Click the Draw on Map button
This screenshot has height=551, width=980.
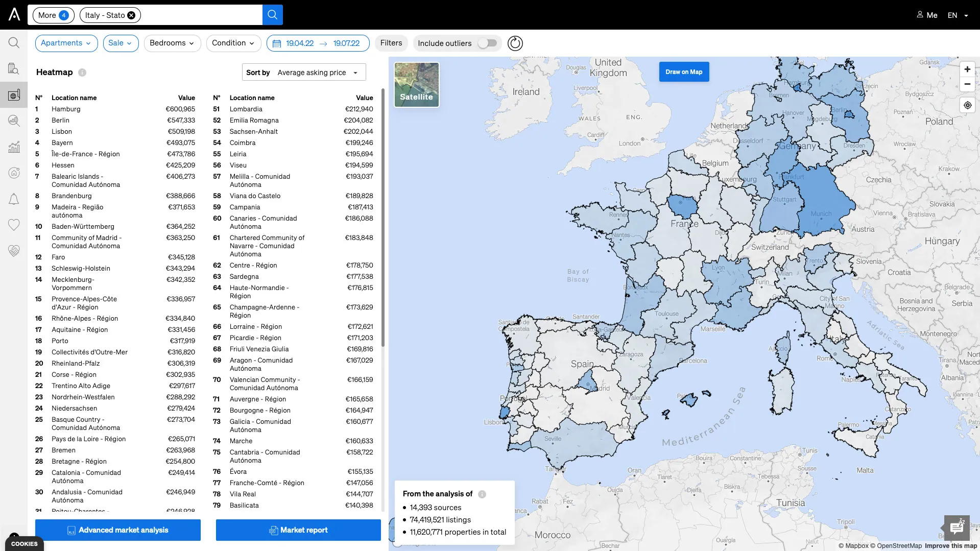[x=684, y=72]
